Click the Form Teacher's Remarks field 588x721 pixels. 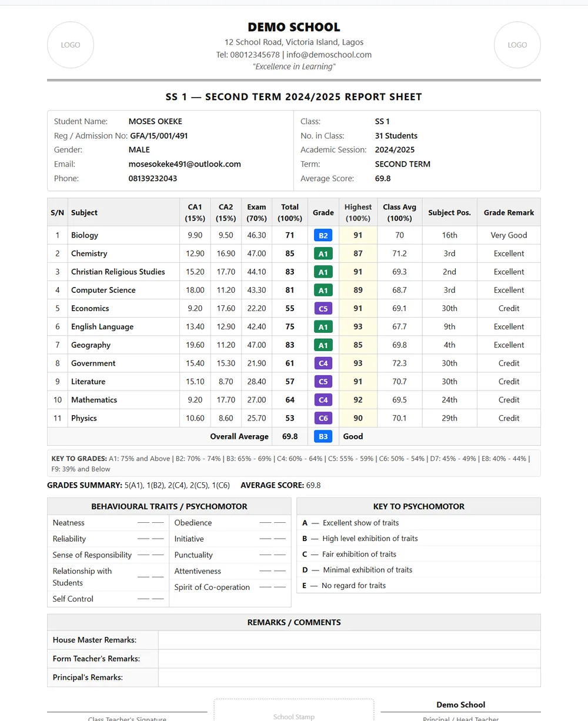click(349, 659)
